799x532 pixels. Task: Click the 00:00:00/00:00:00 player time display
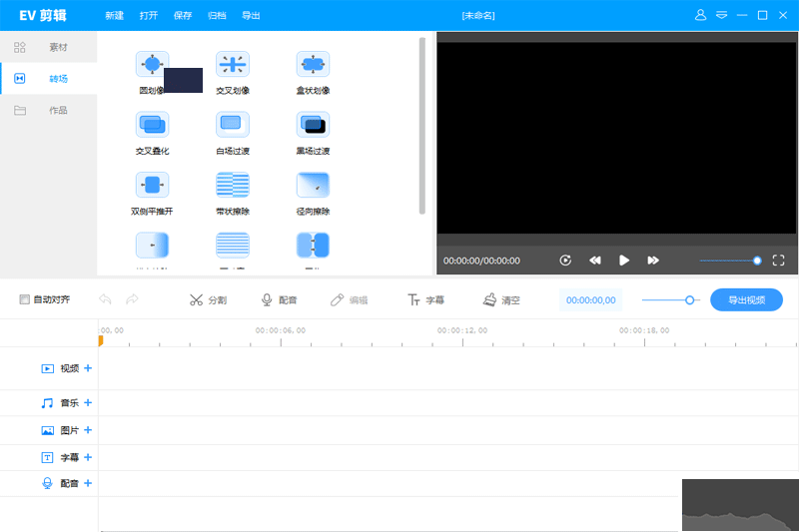[481, 261]
